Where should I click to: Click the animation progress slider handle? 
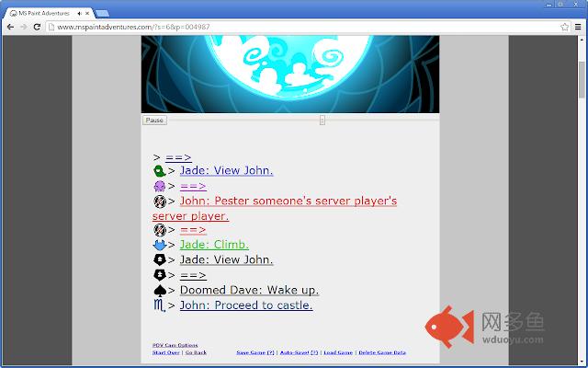[322, 121]
